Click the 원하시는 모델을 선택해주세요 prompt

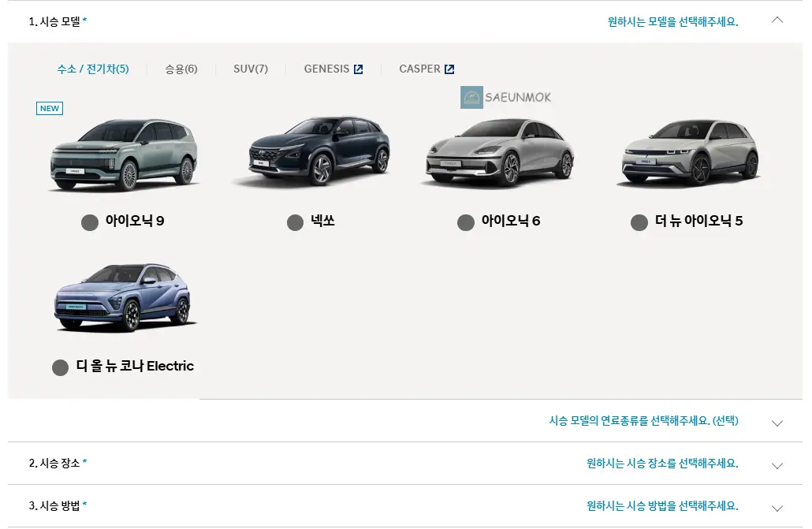tap(672, 21)
